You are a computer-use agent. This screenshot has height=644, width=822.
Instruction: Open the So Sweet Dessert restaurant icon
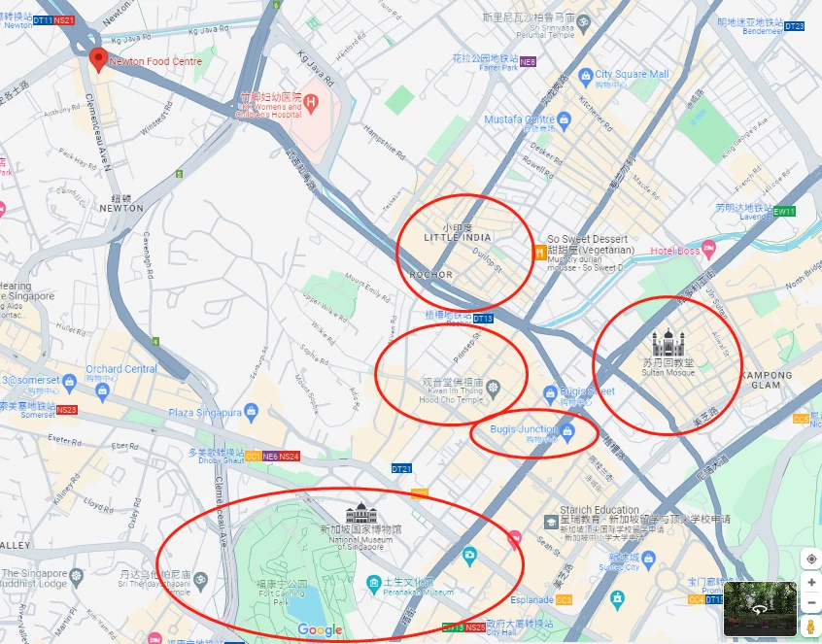tap(539, 253)
